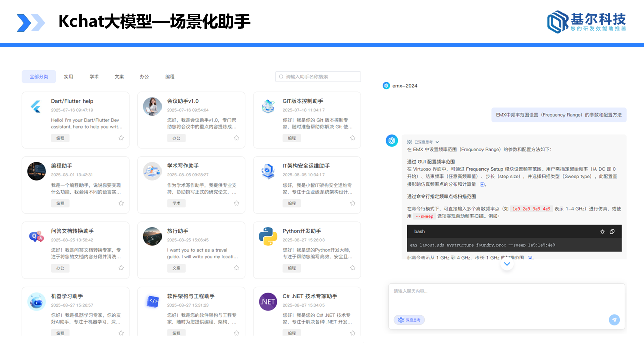
Task: Click the scroll-to-bottom chevron in chat
Action: (507, 263)
